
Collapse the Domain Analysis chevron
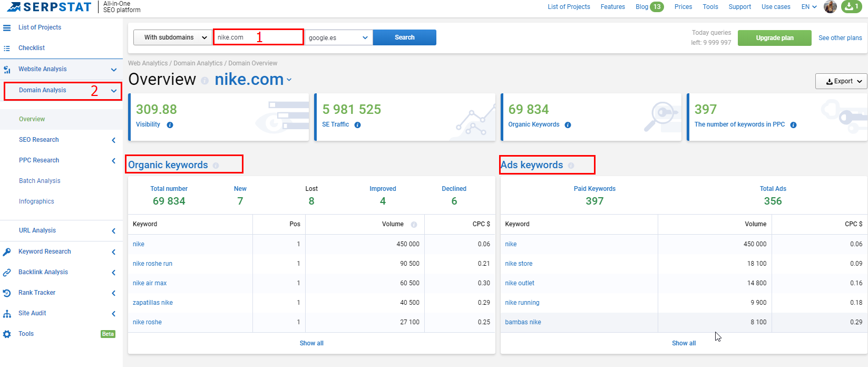(x=114, y=91)
